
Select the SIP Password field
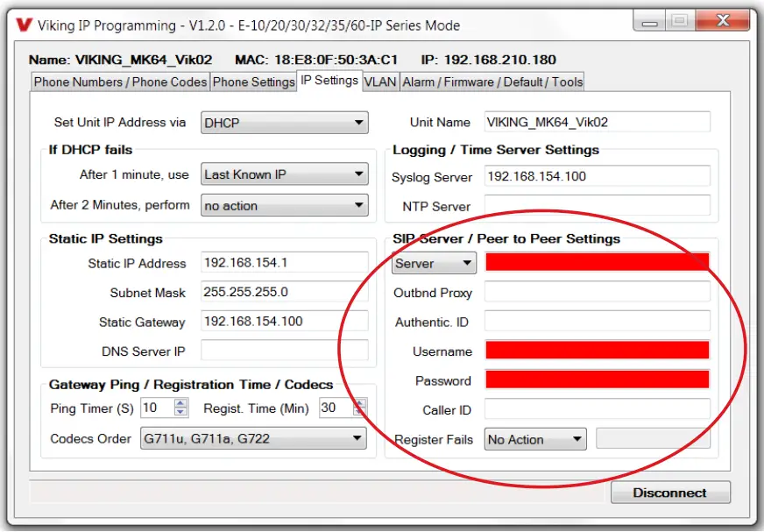pyautogui.click(x=596, y=380)
